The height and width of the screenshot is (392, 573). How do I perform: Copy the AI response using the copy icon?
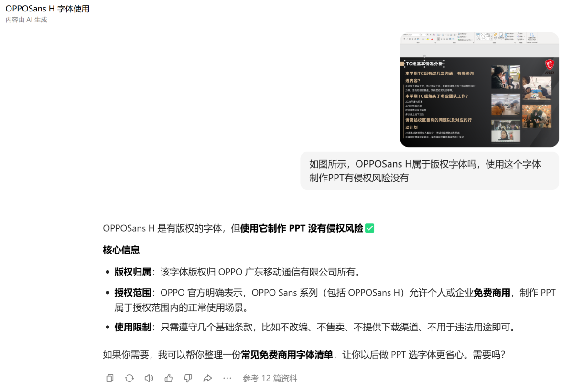tap(109, 378)
